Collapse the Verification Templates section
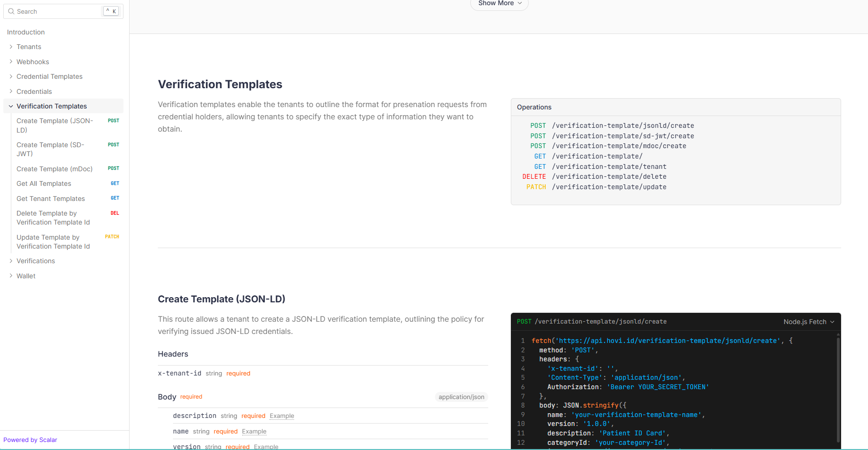 pos(11,106)
